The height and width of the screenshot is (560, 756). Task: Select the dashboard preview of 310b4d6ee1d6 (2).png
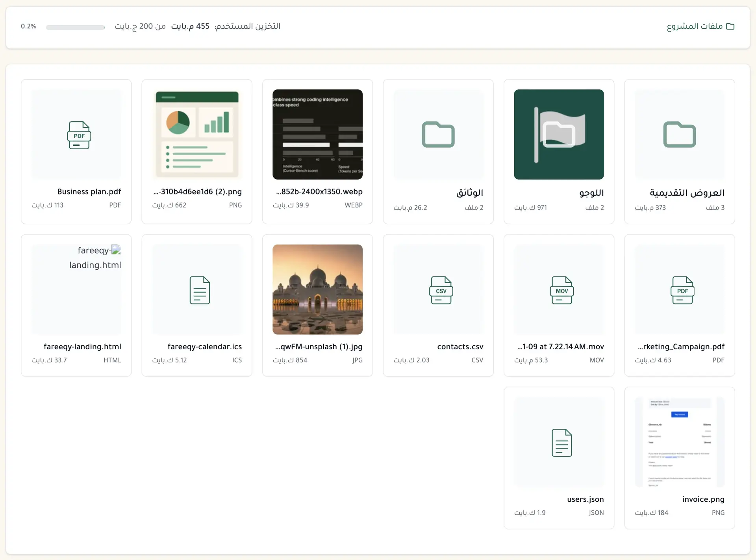tap(197, 134)
